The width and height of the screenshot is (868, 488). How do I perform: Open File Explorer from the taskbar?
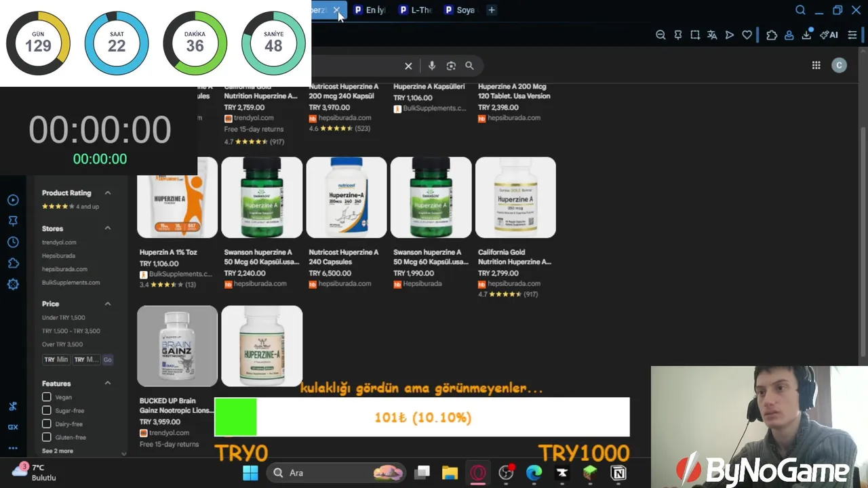(x=450, y=472)
